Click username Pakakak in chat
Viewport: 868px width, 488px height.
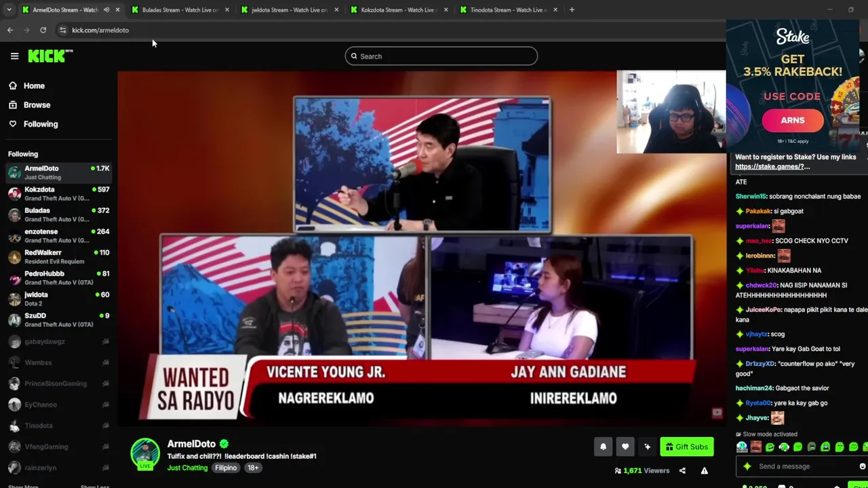(x=758, y=211)
